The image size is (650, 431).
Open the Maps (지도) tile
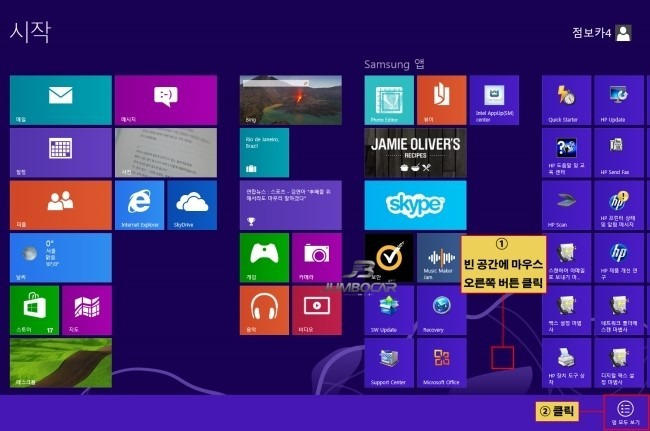point(87,310)
